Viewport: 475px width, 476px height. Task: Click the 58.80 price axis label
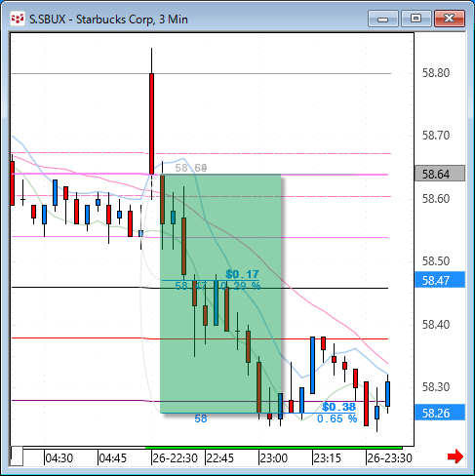(x=436, y=73)
